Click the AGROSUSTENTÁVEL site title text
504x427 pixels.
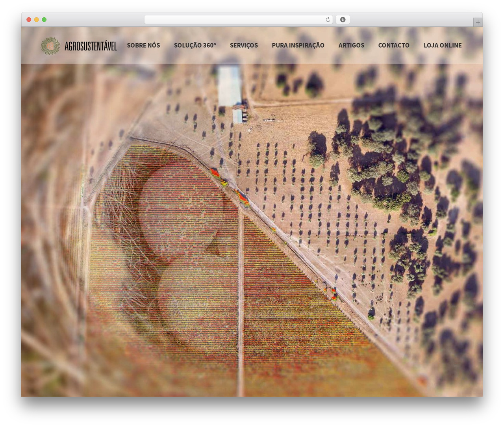pyautogui.click(x=91, y=46)
